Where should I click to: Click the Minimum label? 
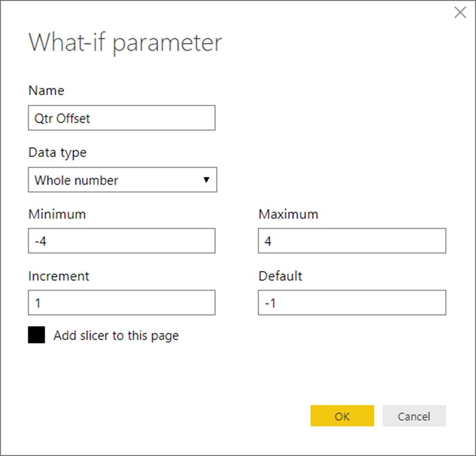point(57,214)
